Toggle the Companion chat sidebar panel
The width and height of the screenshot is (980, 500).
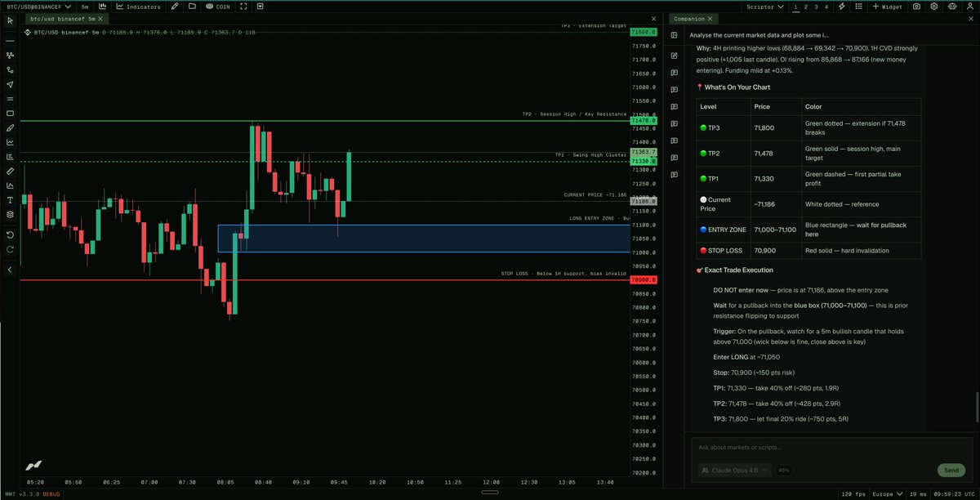click(x=675, y=35)
